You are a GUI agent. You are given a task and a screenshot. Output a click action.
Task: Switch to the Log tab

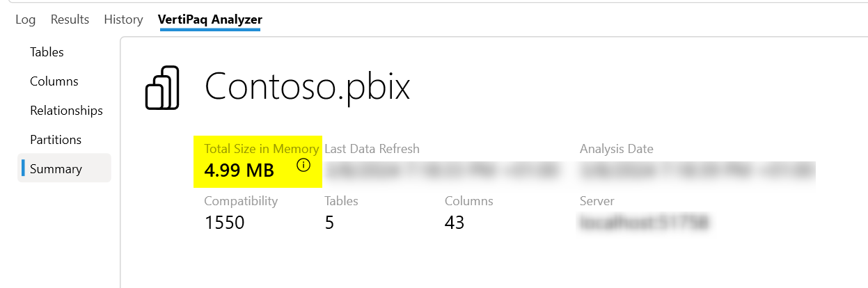point(25,19)
